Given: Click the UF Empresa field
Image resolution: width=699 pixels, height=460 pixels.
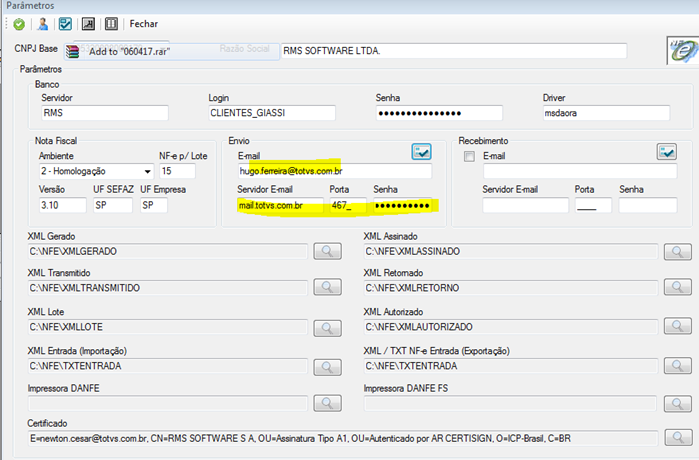Looking at the screenshot, I should tap(154, 205).
